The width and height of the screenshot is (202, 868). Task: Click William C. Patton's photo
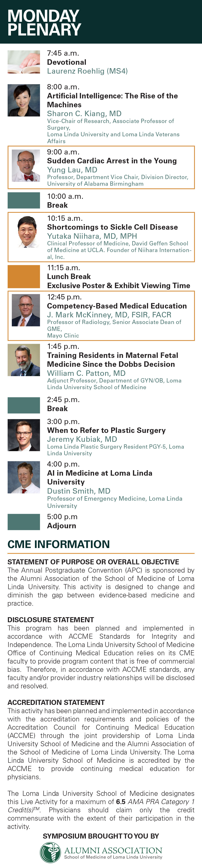24,360
